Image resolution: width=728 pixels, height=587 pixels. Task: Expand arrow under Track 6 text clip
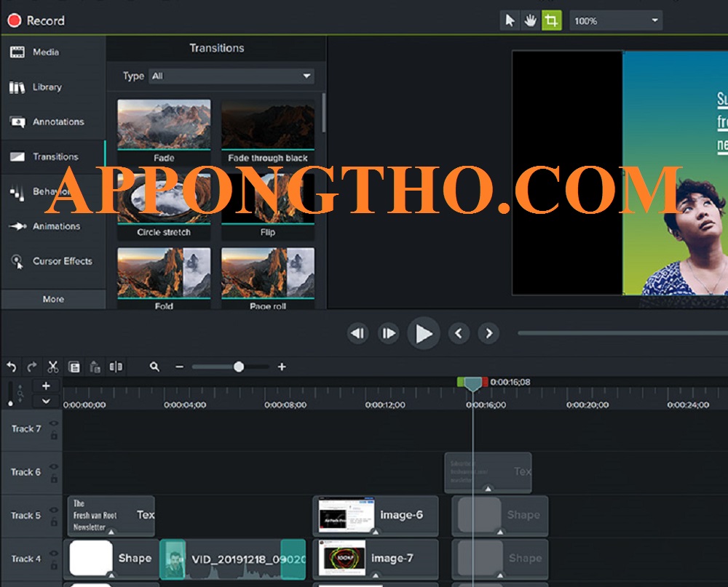(x=488, y=489)
